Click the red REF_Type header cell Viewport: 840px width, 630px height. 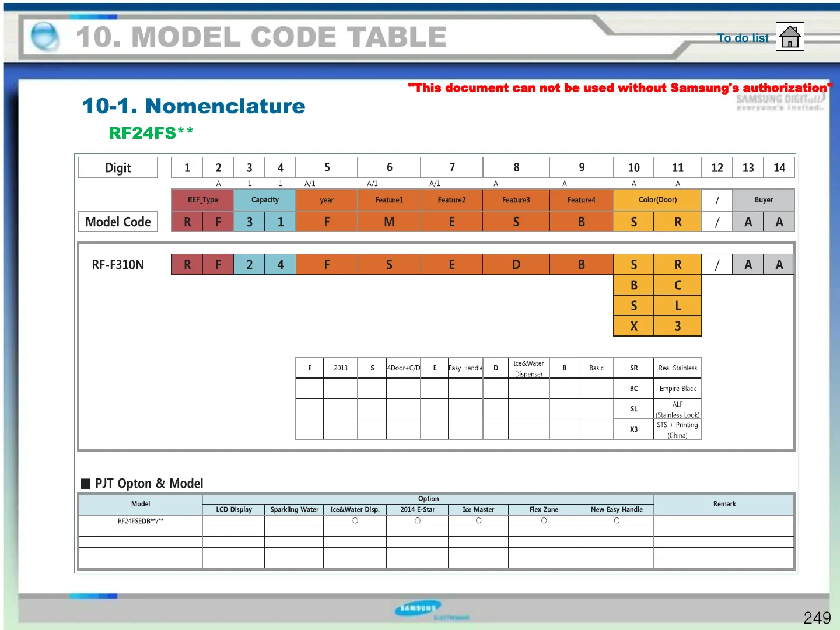click(x=202, y=200)
